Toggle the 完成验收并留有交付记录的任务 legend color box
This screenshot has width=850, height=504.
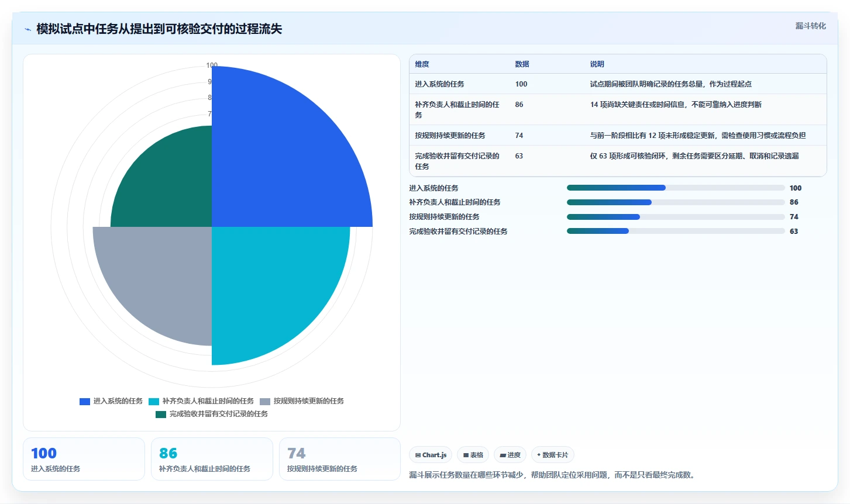pyautogui.click(x=161, y=414)
